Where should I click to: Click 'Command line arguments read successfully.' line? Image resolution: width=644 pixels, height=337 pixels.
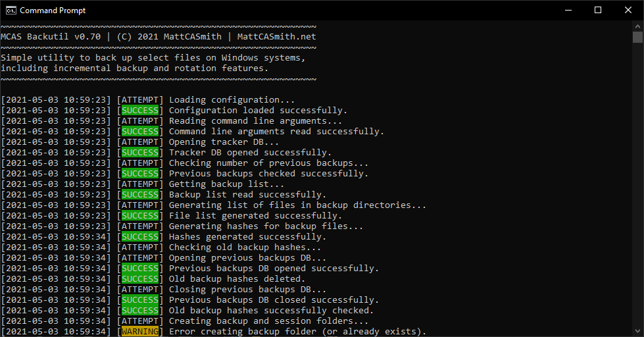click(x=276, y=132)
